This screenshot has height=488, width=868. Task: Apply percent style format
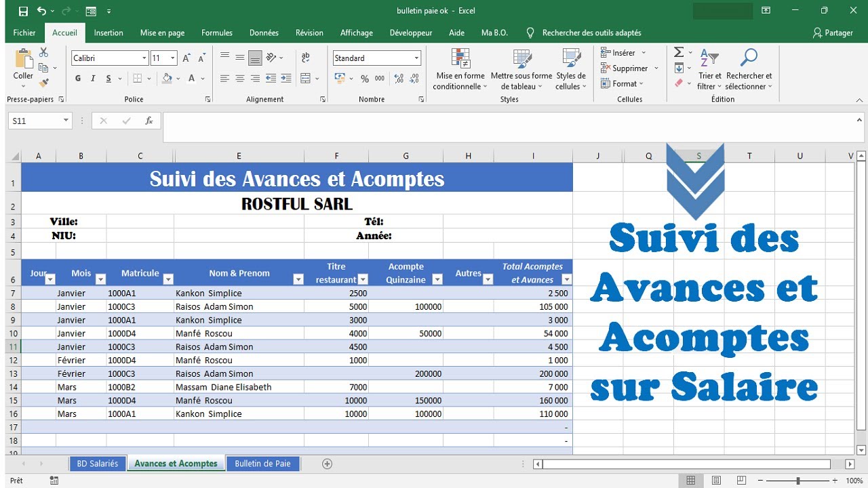365,79
